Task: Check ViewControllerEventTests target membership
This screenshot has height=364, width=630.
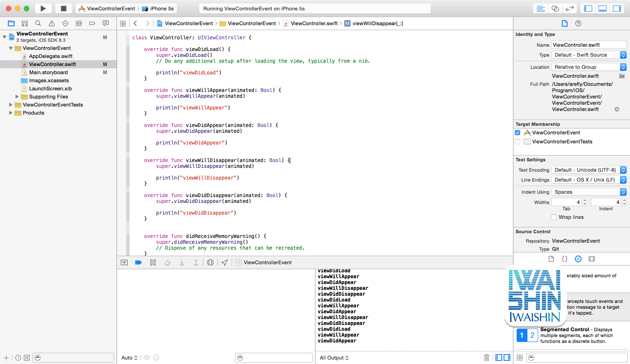Action: [517, 142]
